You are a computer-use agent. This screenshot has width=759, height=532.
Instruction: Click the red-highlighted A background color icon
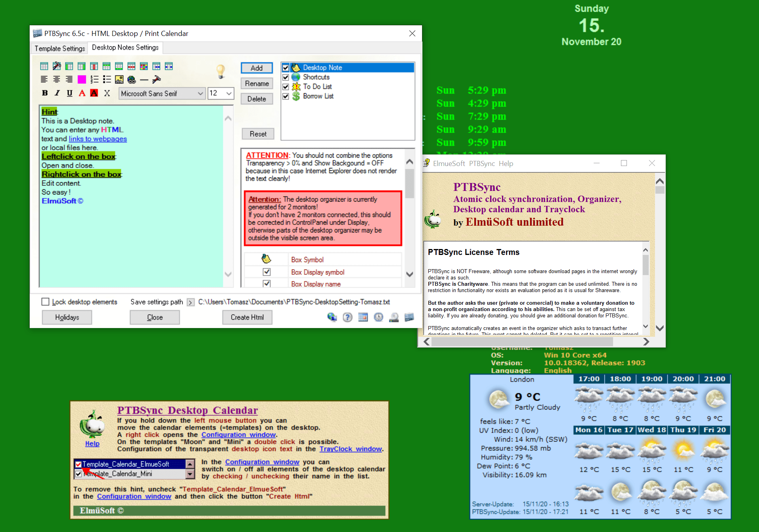pyautogui.click(x=94, y=93)
